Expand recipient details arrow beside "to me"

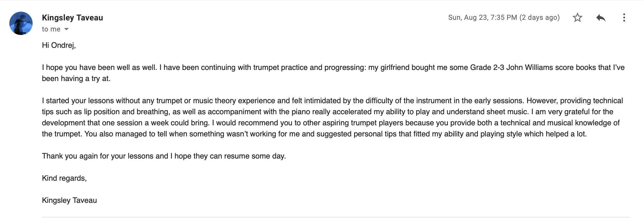click(x=66, y=29)
